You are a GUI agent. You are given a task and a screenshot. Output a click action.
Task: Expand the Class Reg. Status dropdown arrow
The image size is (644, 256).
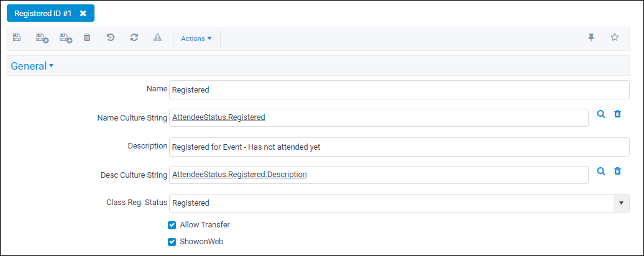coord(621,203)
